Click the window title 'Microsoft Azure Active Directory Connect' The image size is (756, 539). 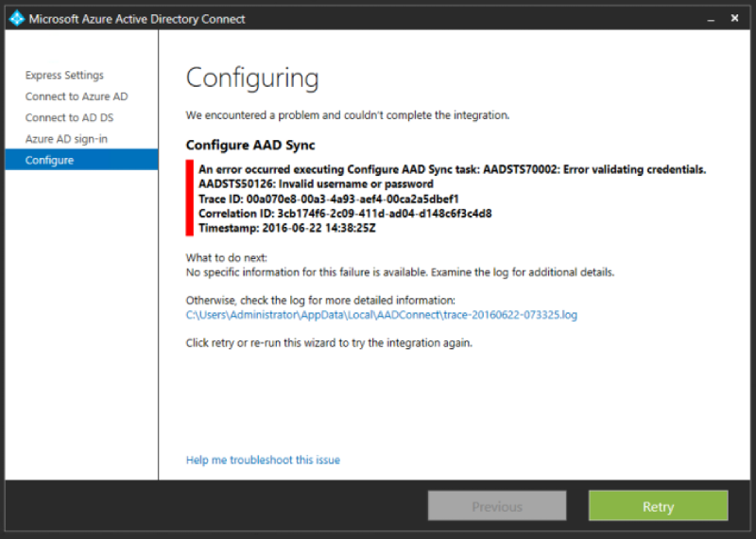pyautogui.click(x=137, y=19)
